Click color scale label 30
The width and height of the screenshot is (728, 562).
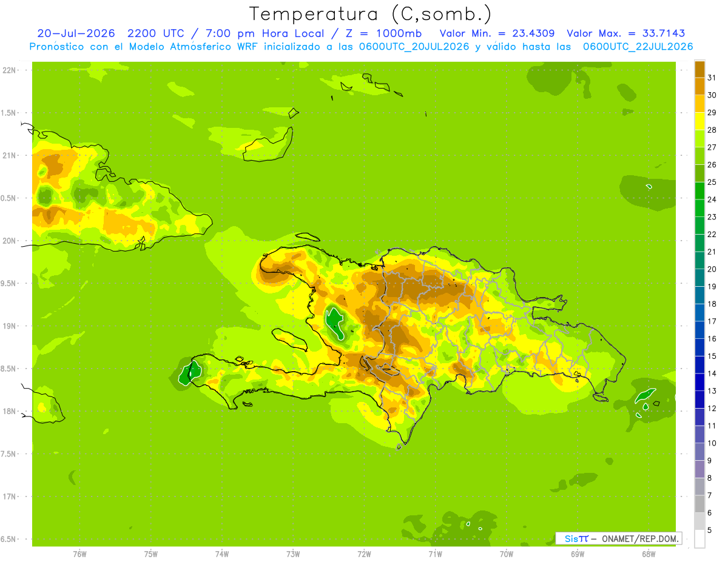(712, 95)
